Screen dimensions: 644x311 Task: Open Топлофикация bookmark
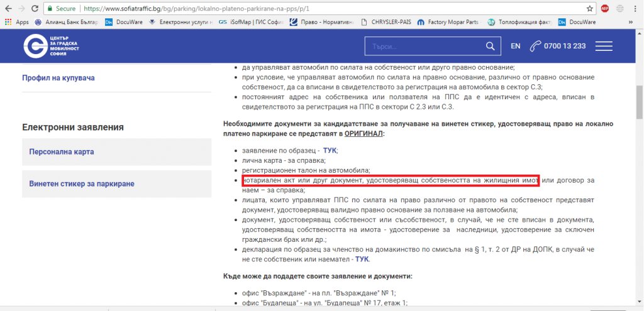pyautogui.click(x=519, y=22)
